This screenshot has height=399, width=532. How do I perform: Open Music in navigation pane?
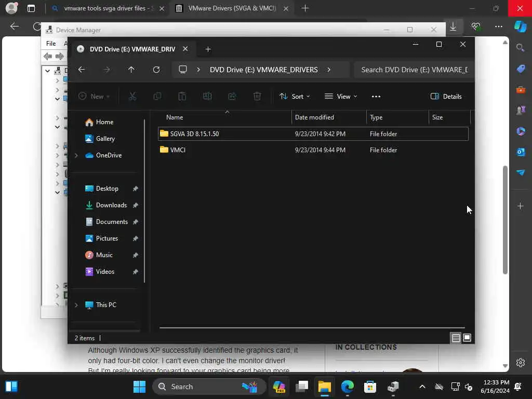coord(104,255)
